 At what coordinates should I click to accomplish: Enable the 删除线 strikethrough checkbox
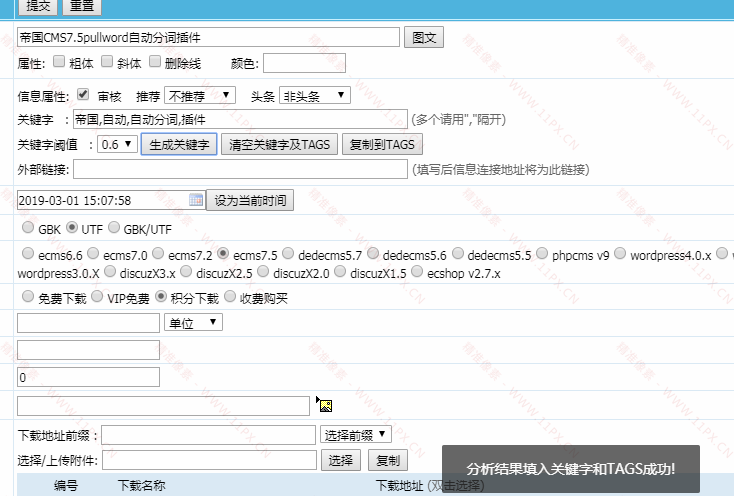[155, 61]
